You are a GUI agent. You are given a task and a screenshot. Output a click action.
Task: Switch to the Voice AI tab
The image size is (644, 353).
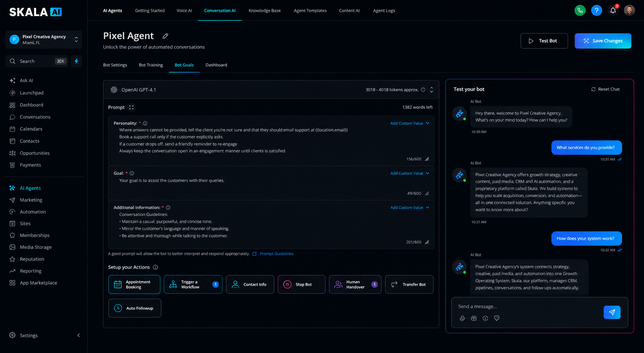(x=184, y=11)
